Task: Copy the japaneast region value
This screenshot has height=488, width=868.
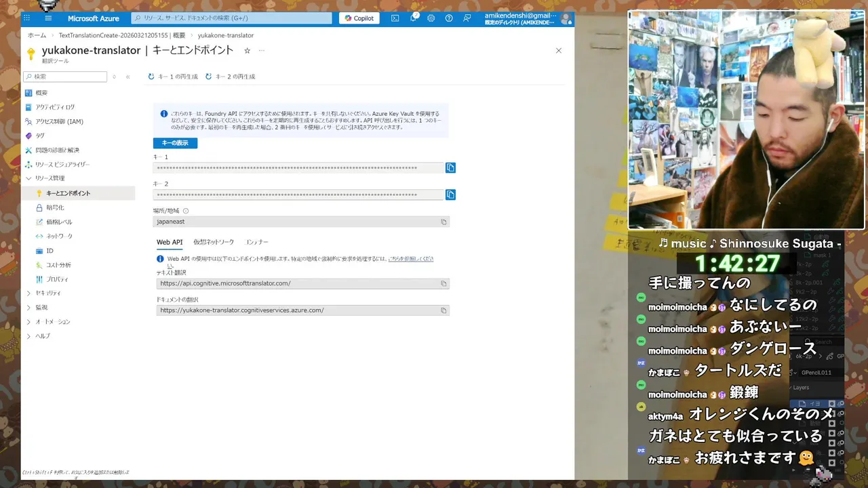Action: click(443, 222)
